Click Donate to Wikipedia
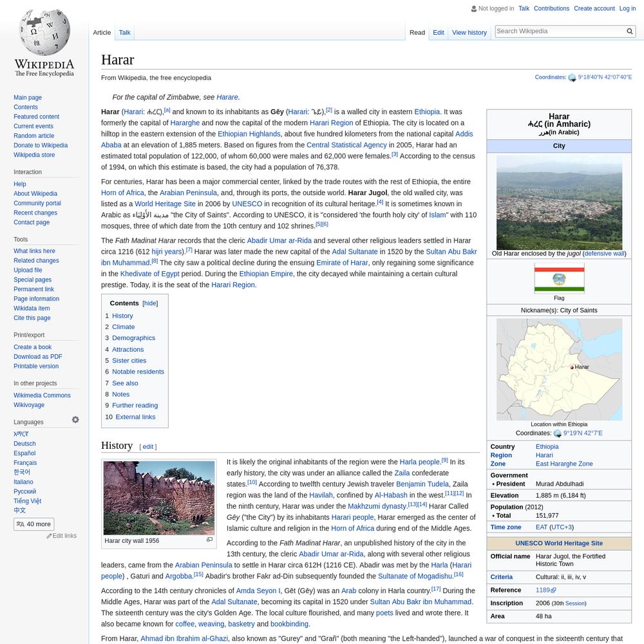This screenshot has height=644, width=644. pos(41,146)
